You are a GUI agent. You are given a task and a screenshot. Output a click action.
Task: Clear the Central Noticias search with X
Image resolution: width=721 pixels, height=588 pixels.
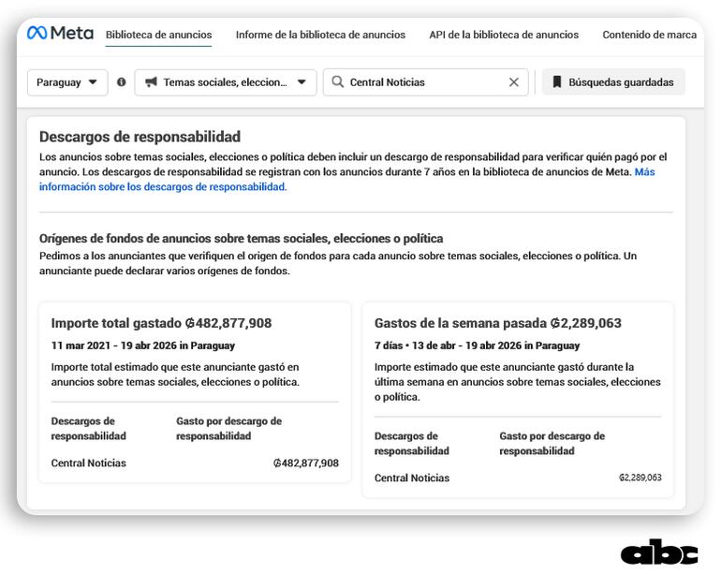tap(514, 82)
